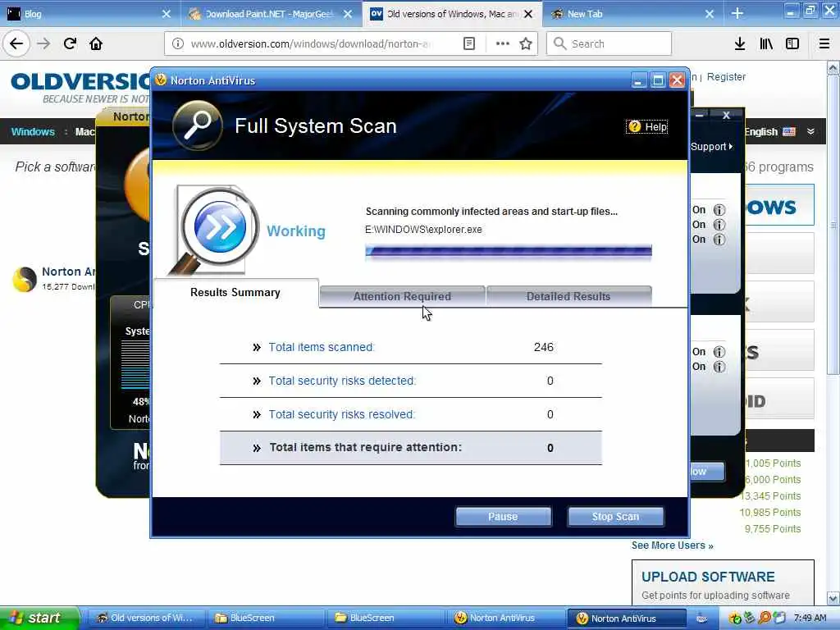Image resolution: width=840 pixels, height=630 pixels.
Task: Click the third info icon in upper group
Action: [x=719, y=240]
